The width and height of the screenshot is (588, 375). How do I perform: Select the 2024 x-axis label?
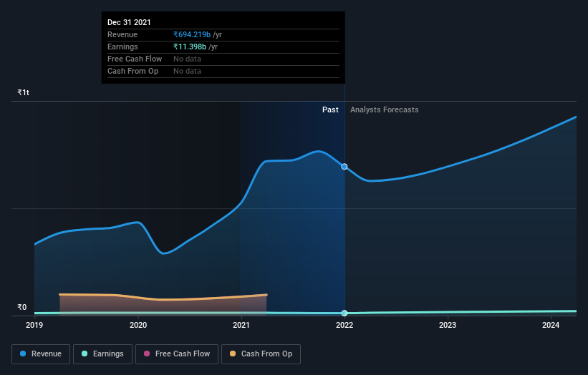point(551,326)
